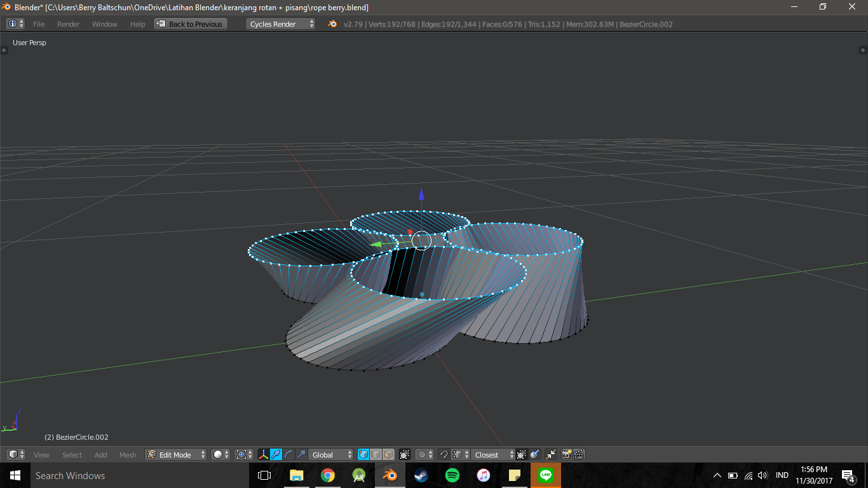The width and height of the screenshot is (868, 488).
Task: Open the Edit Mode interaction mode dropdown
Action: point(176,454)
